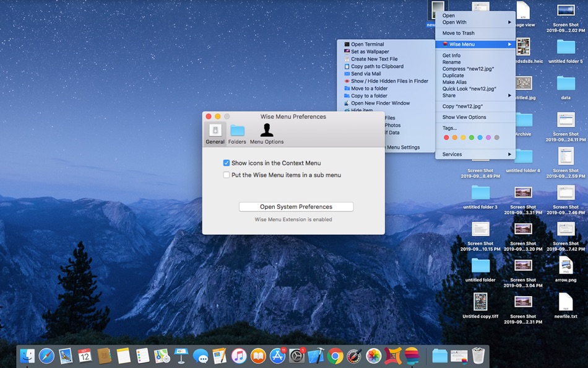Apply the orange tag color
This screenshot has height=368, width=588.
click(454, 138)
